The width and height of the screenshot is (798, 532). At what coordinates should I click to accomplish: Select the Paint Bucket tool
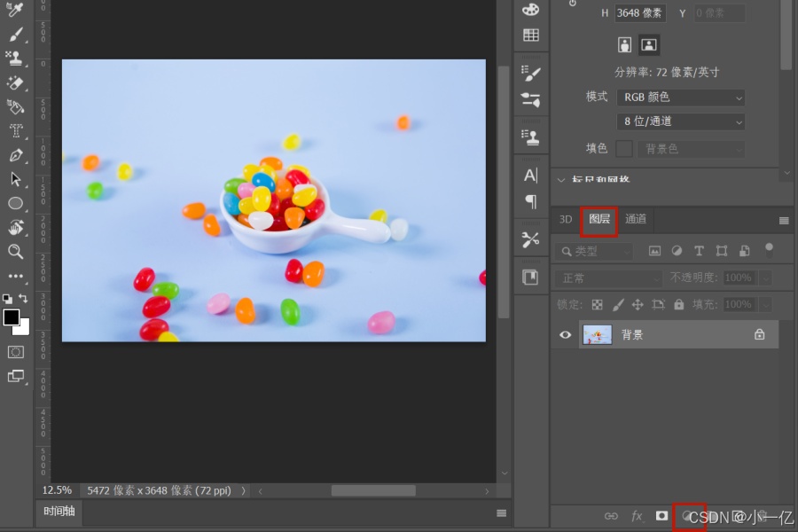tap(15, 107)
